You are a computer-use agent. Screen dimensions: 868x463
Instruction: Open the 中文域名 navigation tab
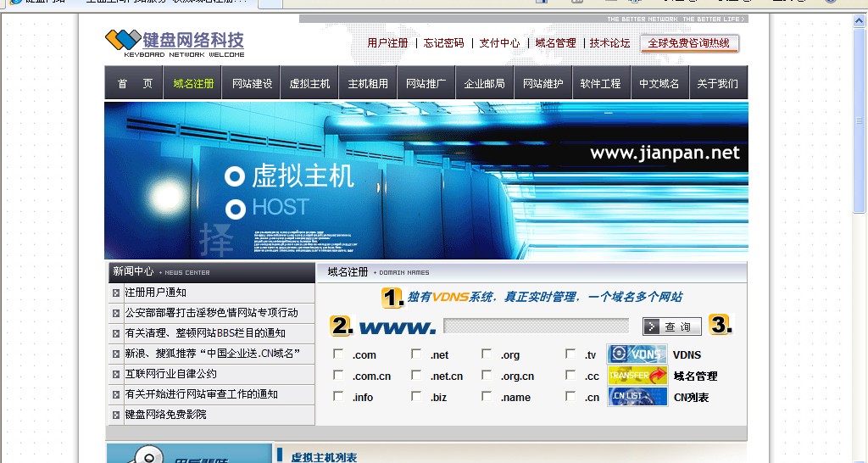click(659, 83)
